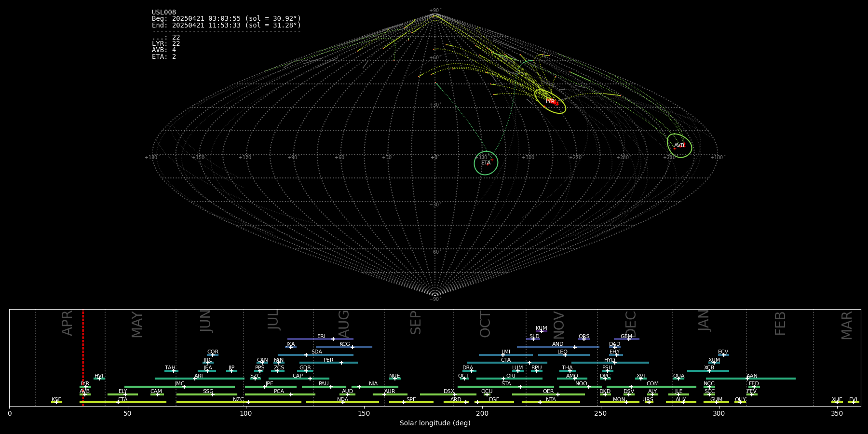Viewport: 868px width, 434px height.
Task: Click the LEO shower bar in timeline
Action: (564, 355)
